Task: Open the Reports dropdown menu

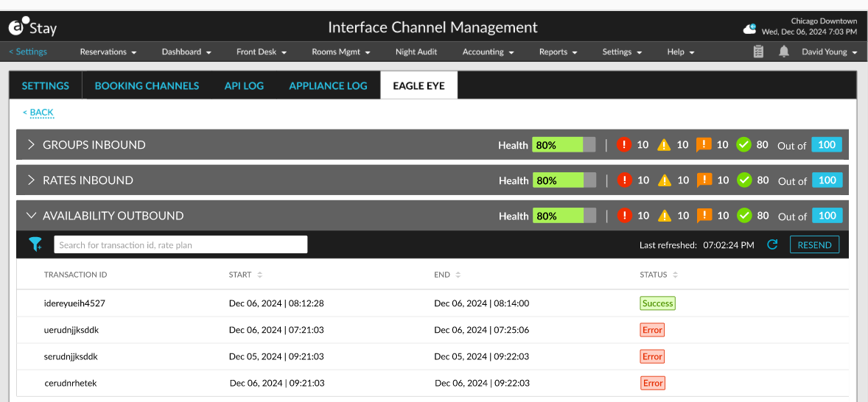Action: [559, 52]
